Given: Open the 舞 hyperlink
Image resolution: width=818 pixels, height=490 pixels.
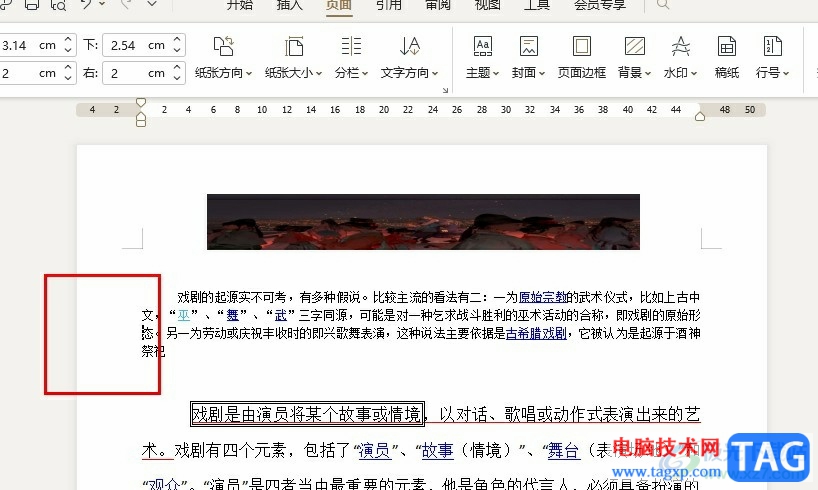Looking at the screenshot, I should coord(232,315).
